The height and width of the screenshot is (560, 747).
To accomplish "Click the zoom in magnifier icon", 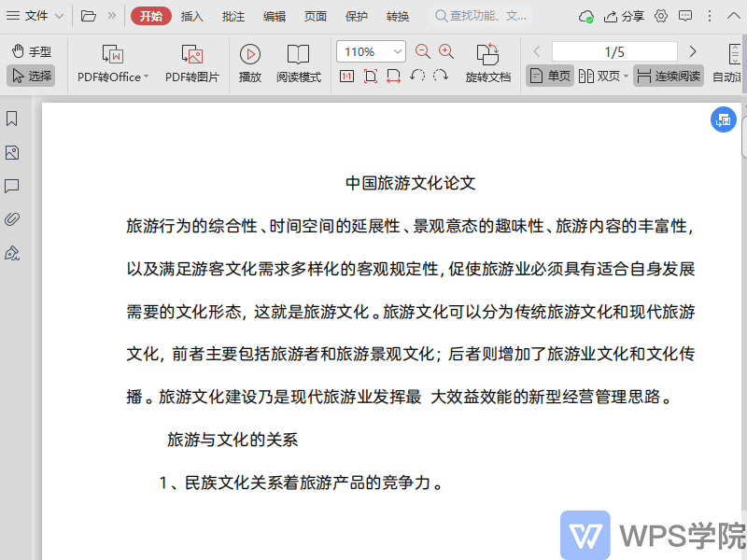I will coord(446,52).
